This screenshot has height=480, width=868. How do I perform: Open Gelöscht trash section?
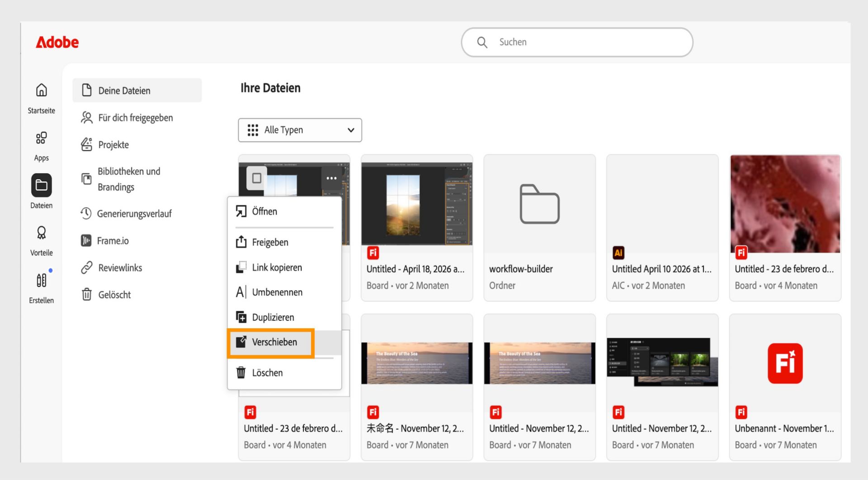[114, 295]
